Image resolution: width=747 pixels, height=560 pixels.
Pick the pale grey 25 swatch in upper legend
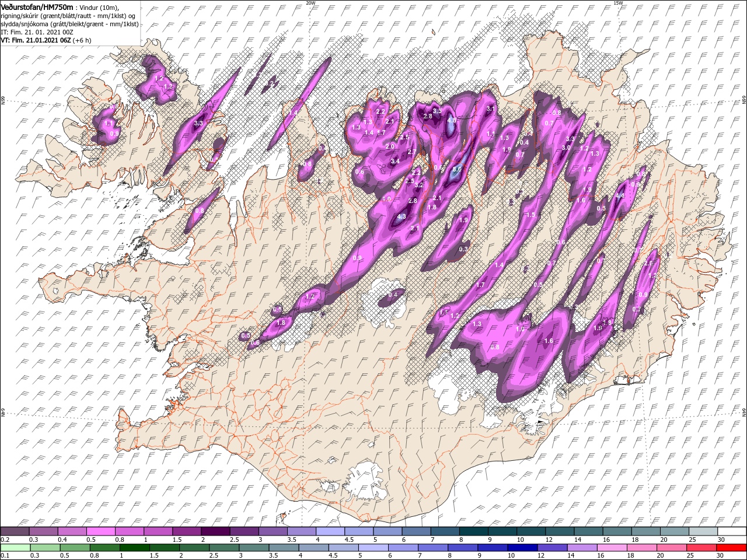[x=703, y=531]
